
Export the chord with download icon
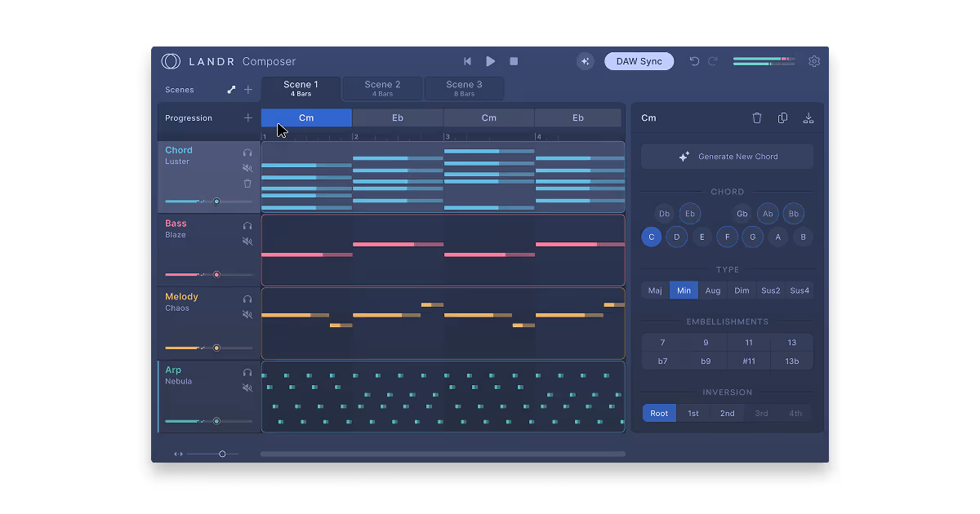(x=808, y=118)
